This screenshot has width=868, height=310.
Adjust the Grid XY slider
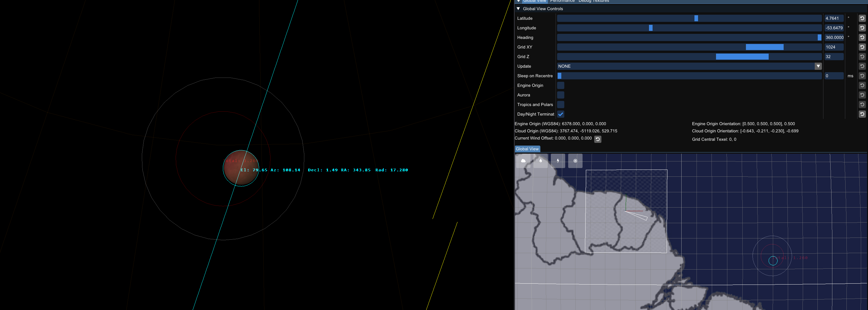(689, 47)
